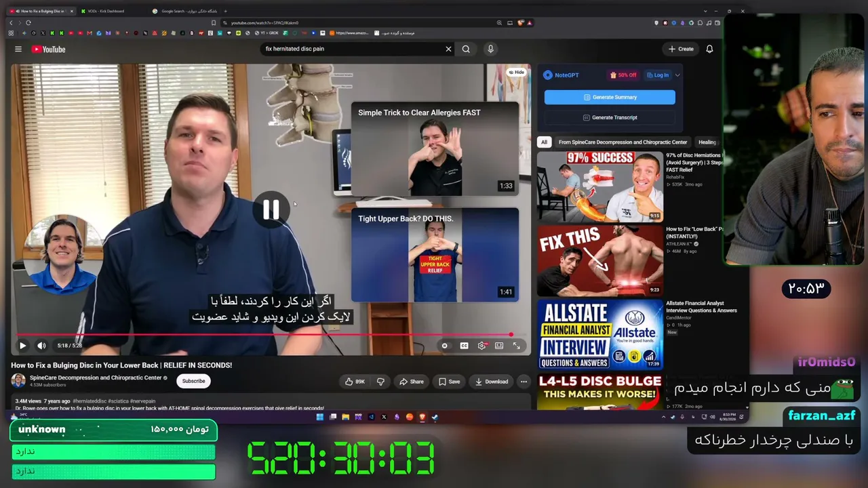
Task: Subscribe to the SpineCare channel
Action: coord(193,381)
